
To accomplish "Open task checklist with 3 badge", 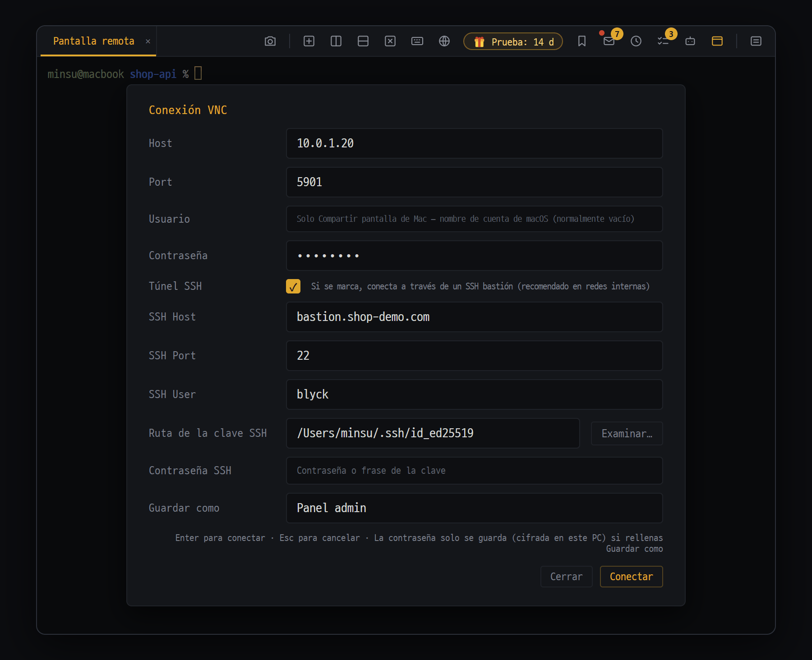I will coord(663,41).
